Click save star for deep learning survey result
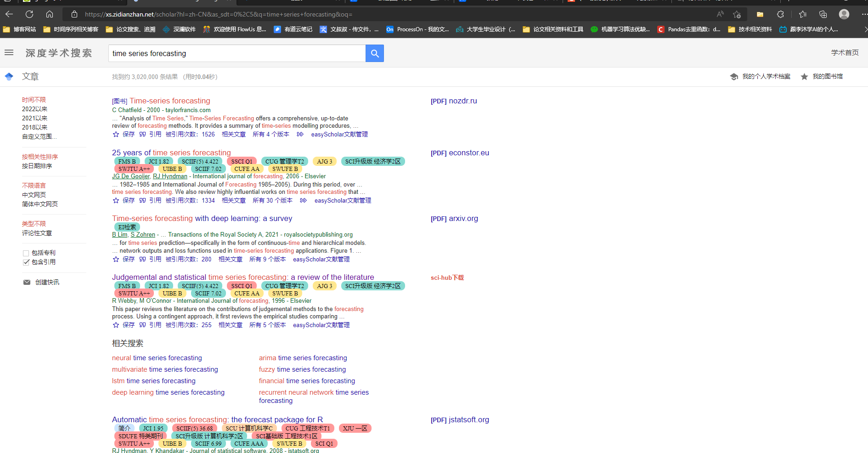Image resolution: width=868 pixels, height=453 pixels. pos(116,259)
